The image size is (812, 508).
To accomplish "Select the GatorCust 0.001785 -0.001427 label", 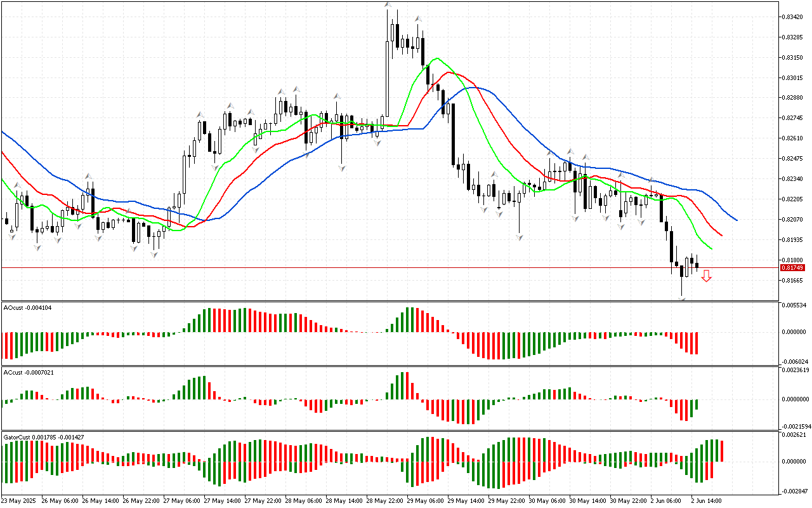I will pyautogui.click(x=43, y=438).
